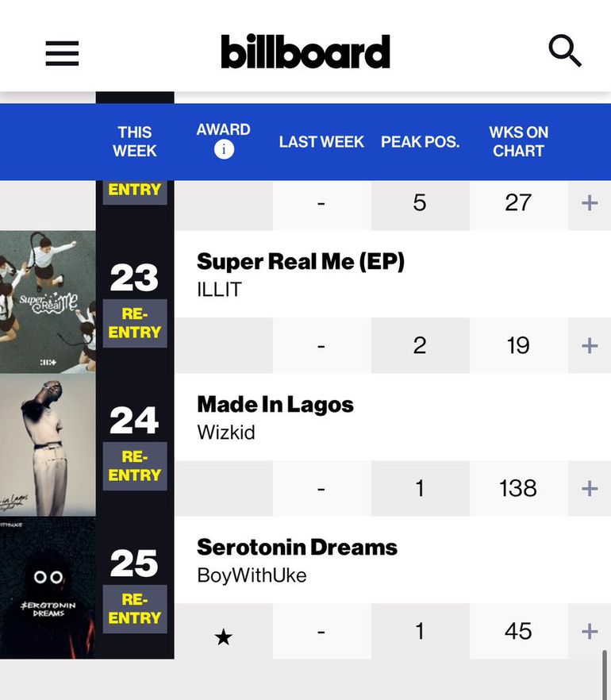The width and height of the screenshot is (611, 700).
Task: Open the Serotonin Dreams album title
Action: [297, 547]
